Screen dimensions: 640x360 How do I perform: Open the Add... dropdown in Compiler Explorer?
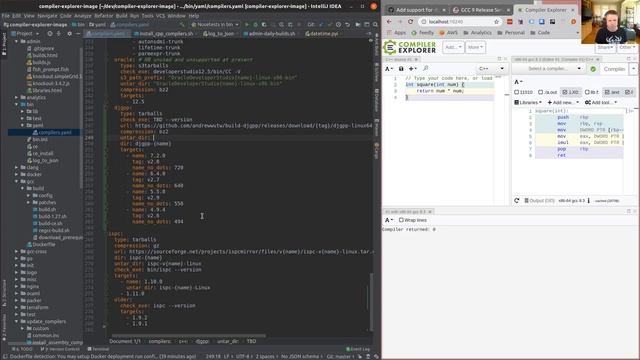pos(453,47)
